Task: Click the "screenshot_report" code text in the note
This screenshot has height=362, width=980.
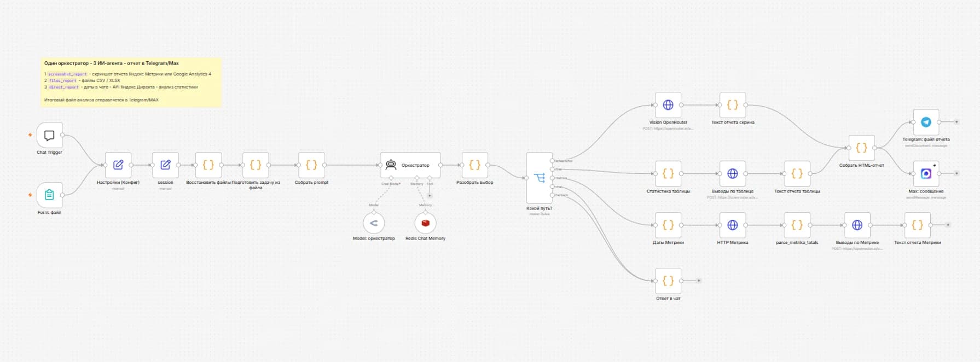Action: [x=67, y=74]
